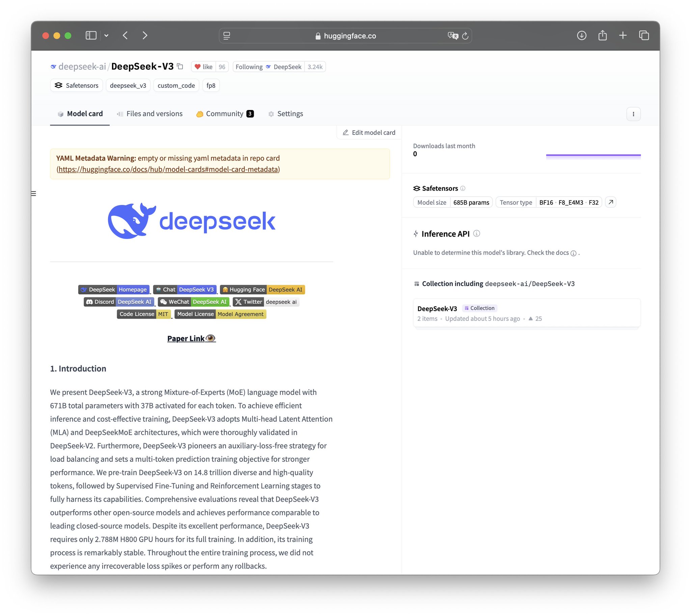Click the BF16 tensor type value
The image size is (691, 616).
(x=546, y=203)
